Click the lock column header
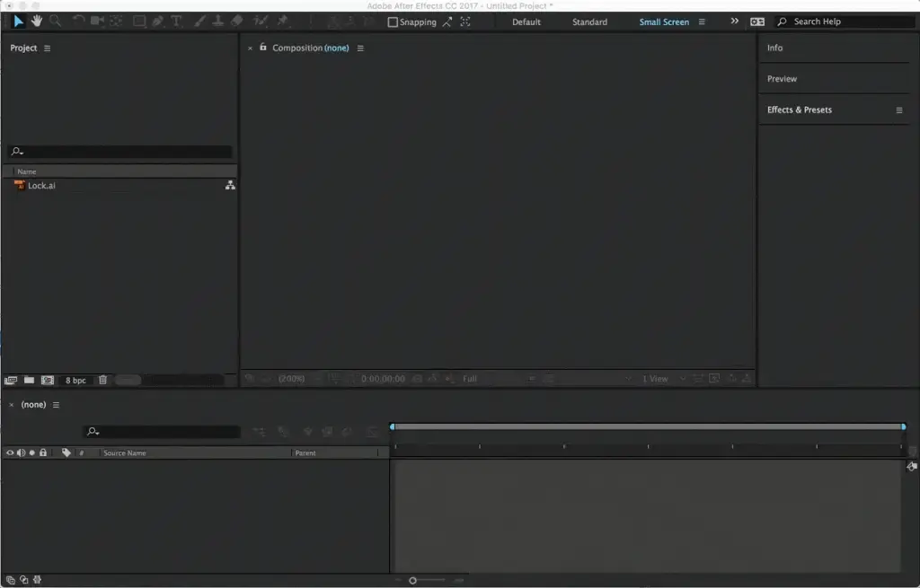This screenshot has width=920, height=588. pyautogui.click(x=43, y=452)
